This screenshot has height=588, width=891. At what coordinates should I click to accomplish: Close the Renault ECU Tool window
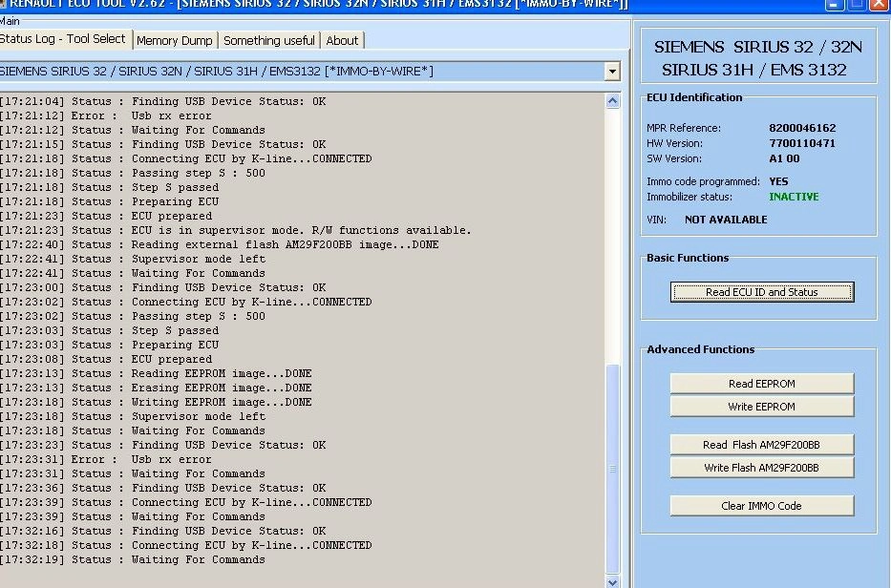point(880,5)
